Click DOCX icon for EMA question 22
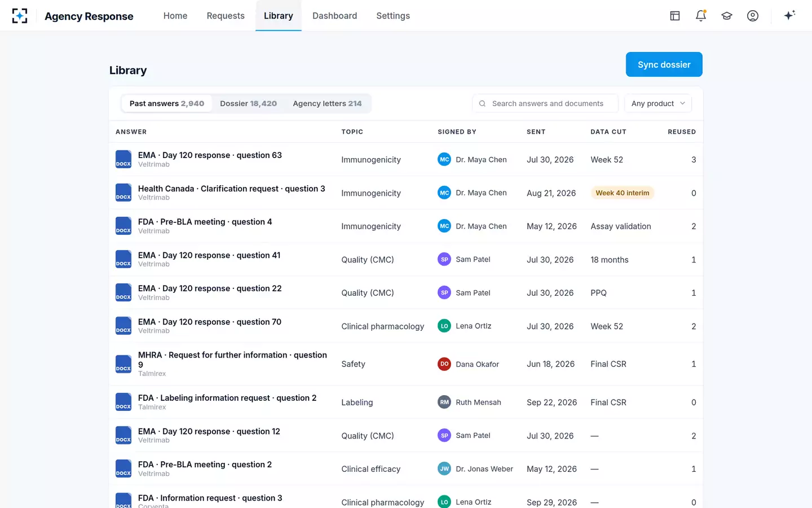812x508 pixels. [123, 292]
